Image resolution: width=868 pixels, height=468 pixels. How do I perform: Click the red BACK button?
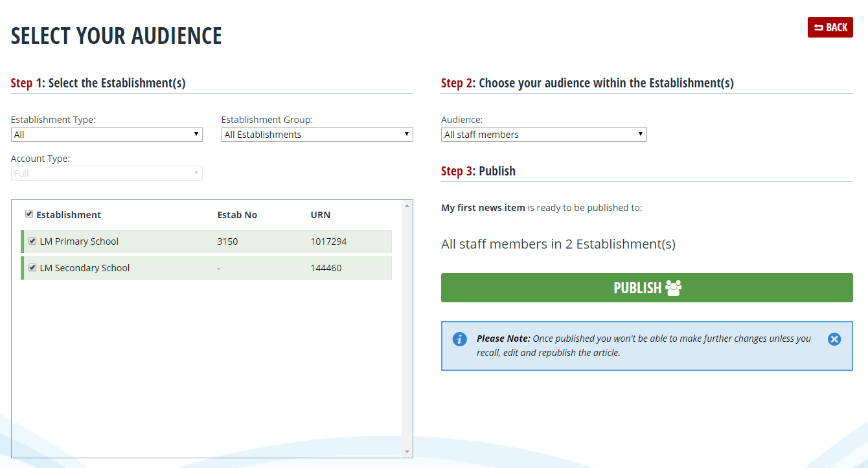pos(830,27)
